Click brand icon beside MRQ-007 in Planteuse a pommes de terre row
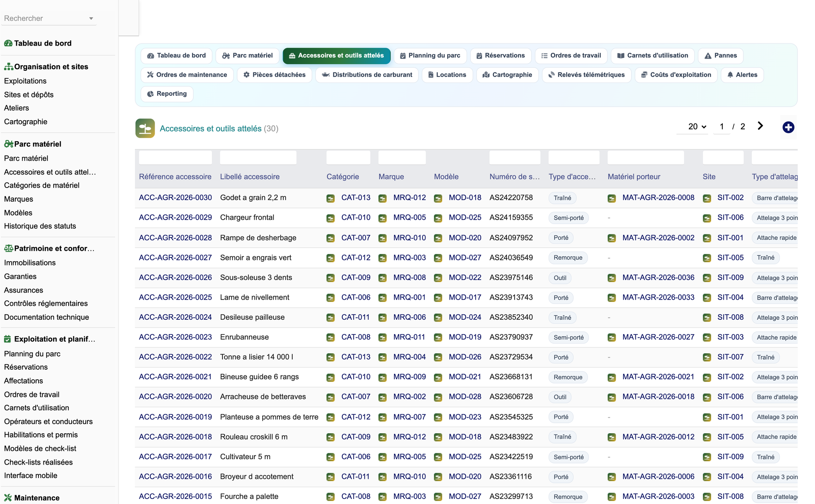815x504 pixels. click(x=382, y=417)
